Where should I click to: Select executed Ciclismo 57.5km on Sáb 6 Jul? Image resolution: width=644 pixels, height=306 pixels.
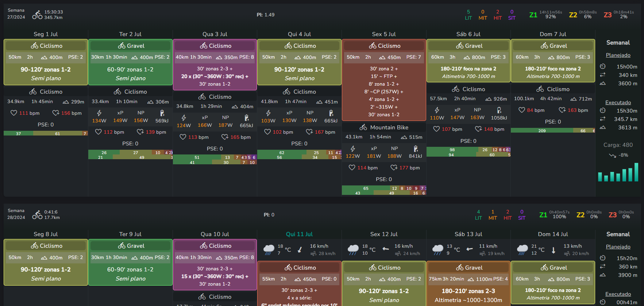[x=468, y=89]
